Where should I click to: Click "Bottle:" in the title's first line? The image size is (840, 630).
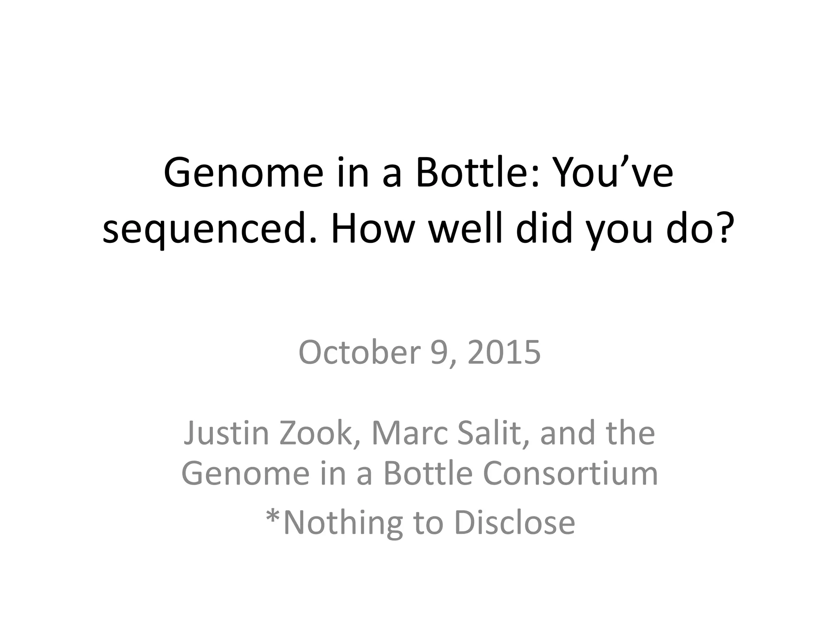coord(477,173)
